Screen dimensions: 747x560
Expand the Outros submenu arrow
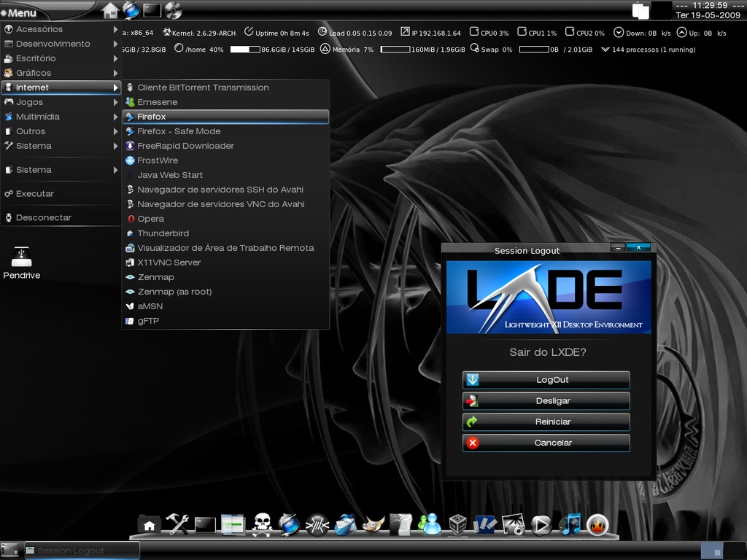(115, 131)
